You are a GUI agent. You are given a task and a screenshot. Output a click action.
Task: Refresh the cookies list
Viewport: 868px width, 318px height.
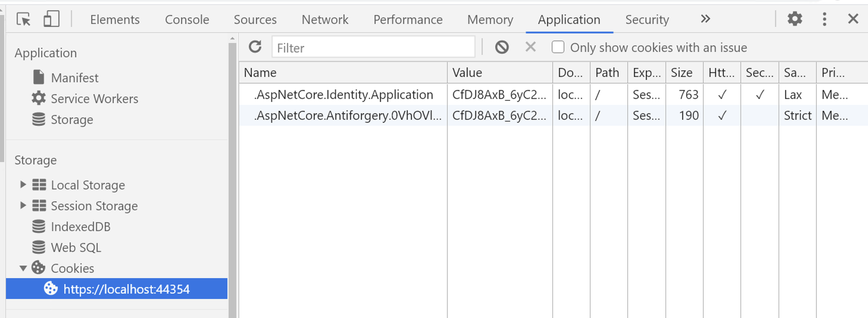(x=255, y=47)
